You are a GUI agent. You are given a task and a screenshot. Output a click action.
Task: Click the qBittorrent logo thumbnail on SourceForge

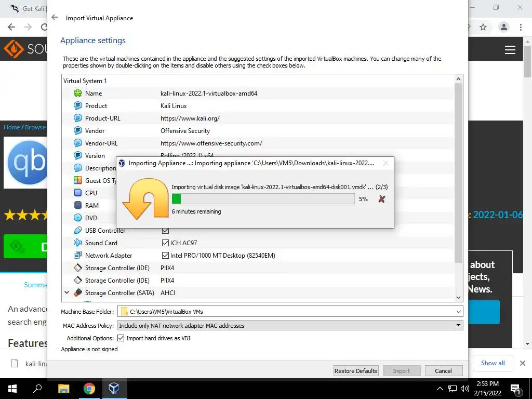[x=25, y=163]
